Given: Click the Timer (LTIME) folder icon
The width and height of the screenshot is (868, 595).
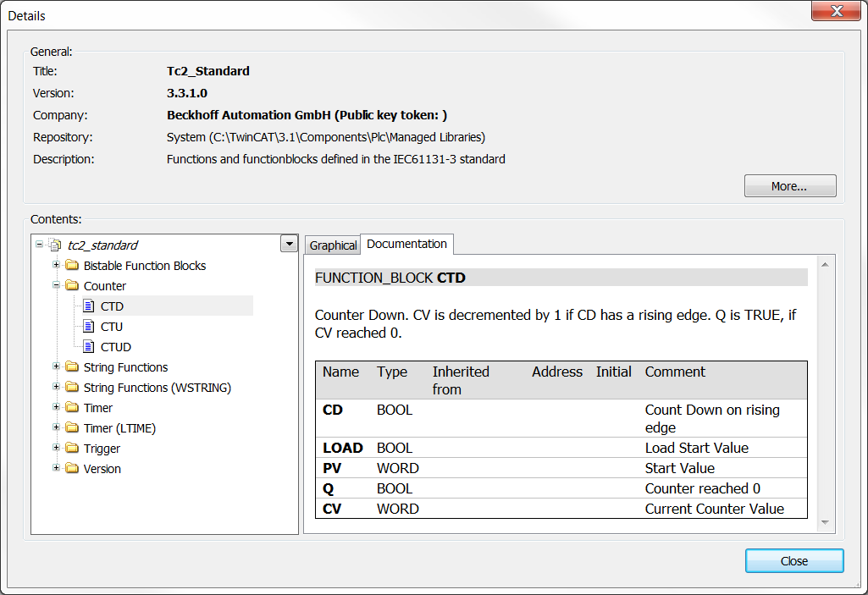Looking at the screenshot, I should tap(72, 428).
